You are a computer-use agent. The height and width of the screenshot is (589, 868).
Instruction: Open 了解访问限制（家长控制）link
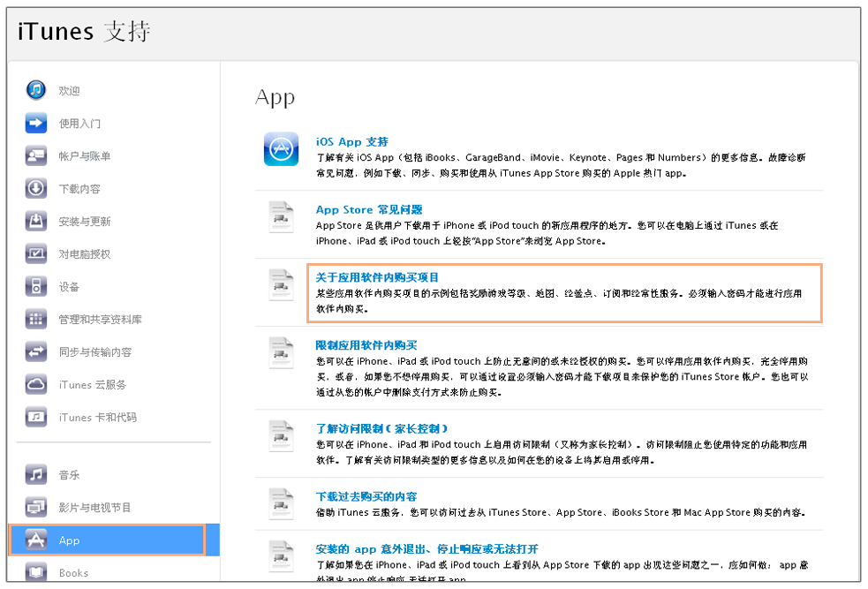382,428
